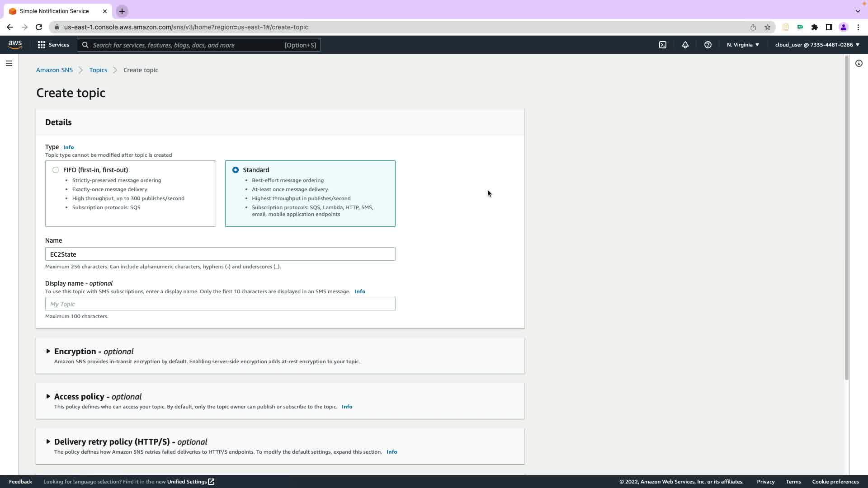Open the info panel icon at right
Screen dimensions: 868x488
click(x=859, y=63)
